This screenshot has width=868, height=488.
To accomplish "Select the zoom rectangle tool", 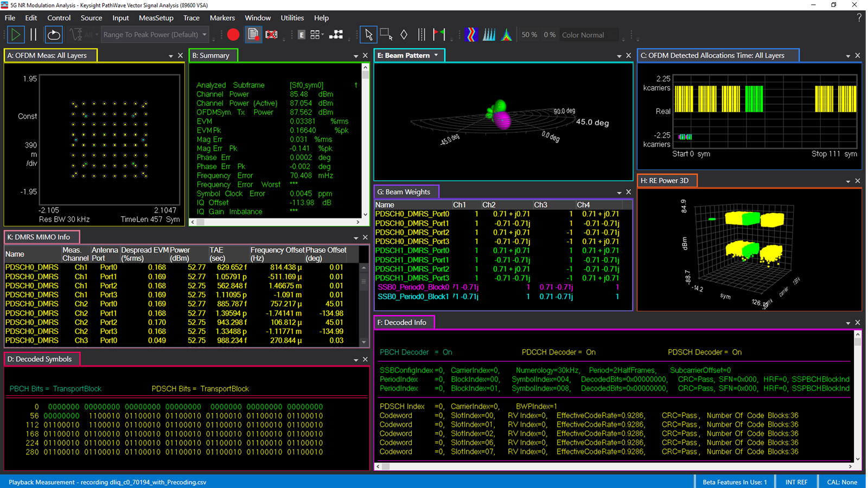I will 386,34.
